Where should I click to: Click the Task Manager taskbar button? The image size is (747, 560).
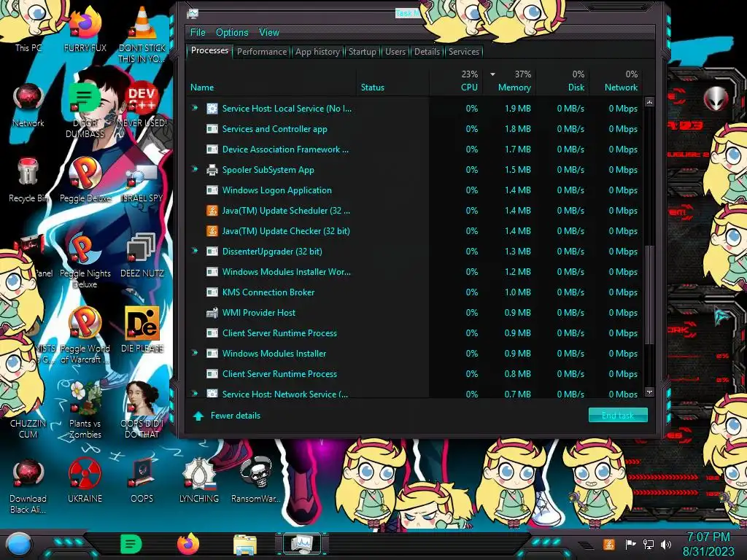tap(302, 544)
